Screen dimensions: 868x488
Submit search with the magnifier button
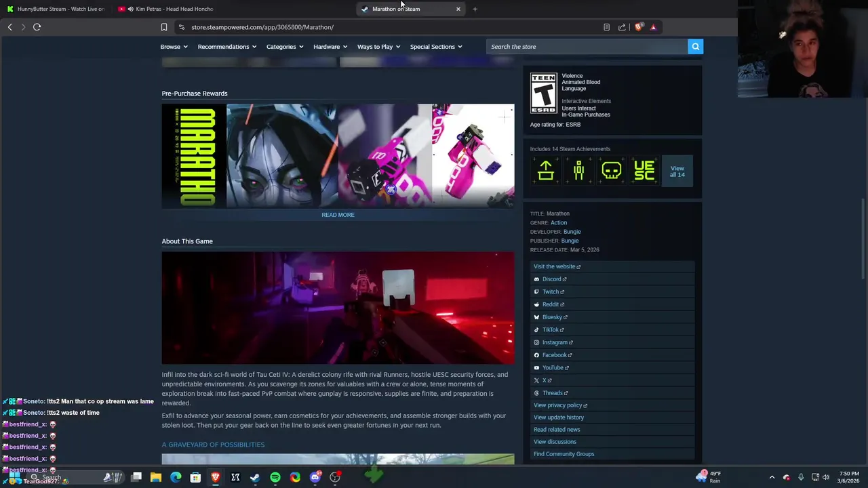[695, 47]
